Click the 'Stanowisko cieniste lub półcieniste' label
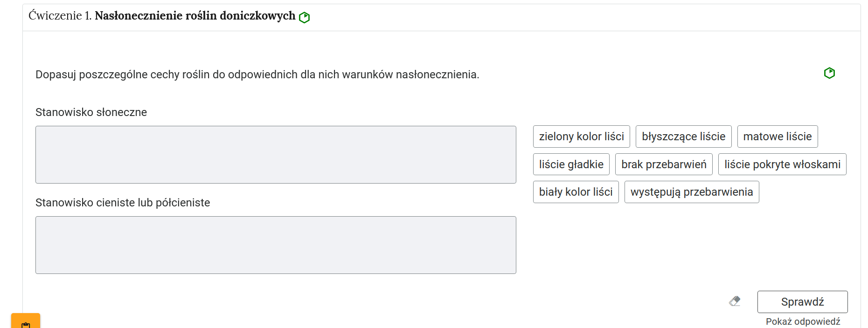The height and width of the screenshot is (328, 868). click(x=123, y=203)
